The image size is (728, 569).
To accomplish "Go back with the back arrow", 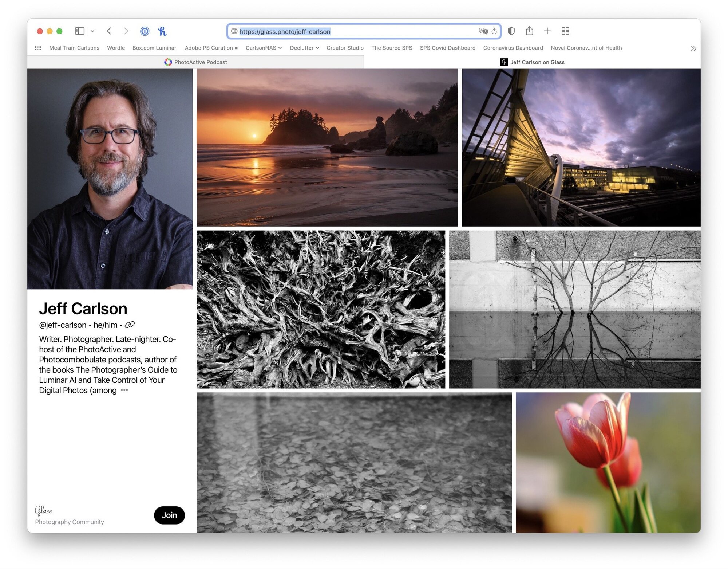I will click(109, 31).
